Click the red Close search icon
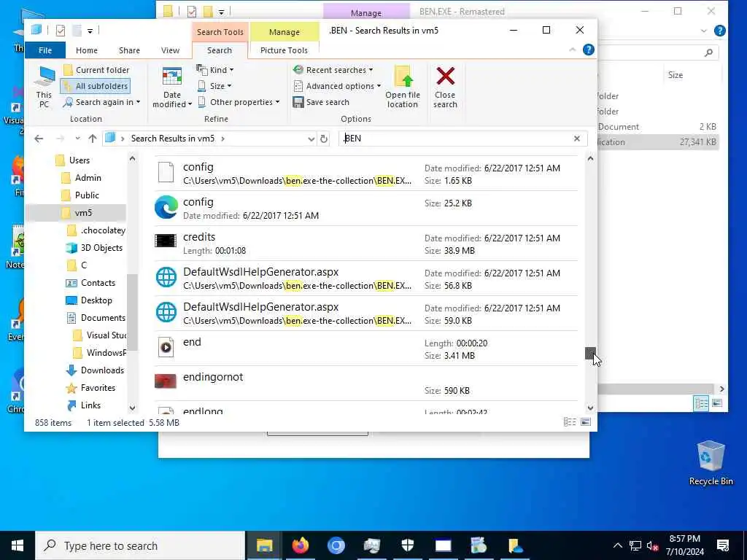The height and width of the screenshot is (560, 747). (446, 76)
